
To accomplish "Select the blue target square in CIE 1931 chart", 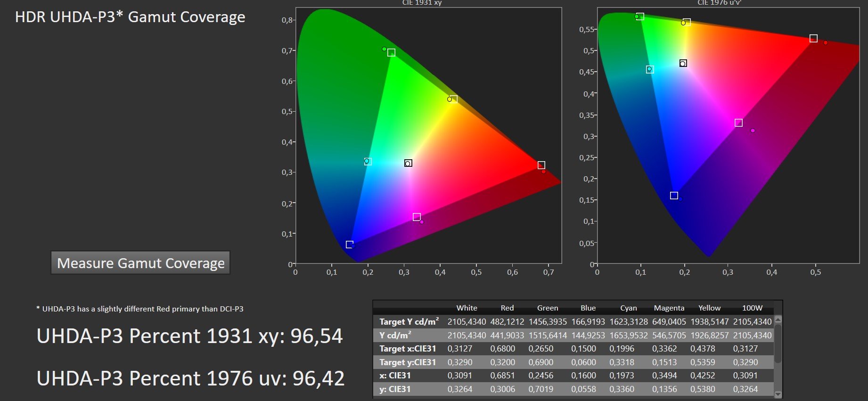I will tap(350, 245).
